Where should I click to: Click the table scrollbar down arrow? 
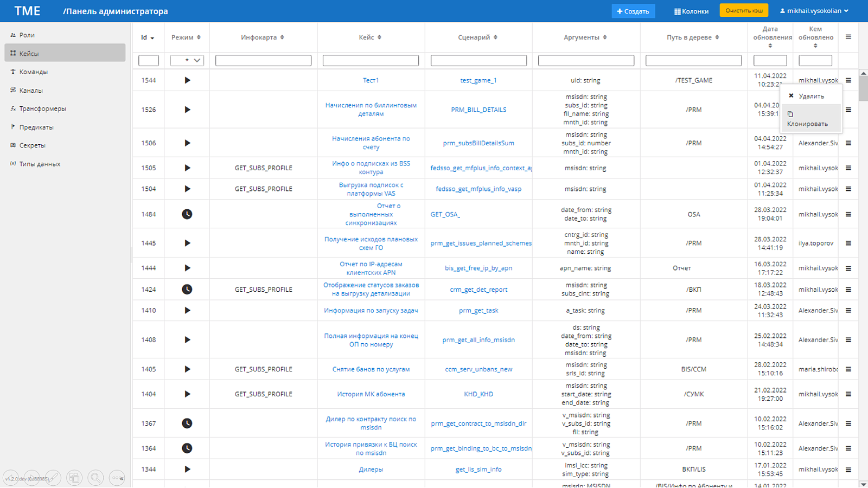pyautogui.click(x=863, y=484)
